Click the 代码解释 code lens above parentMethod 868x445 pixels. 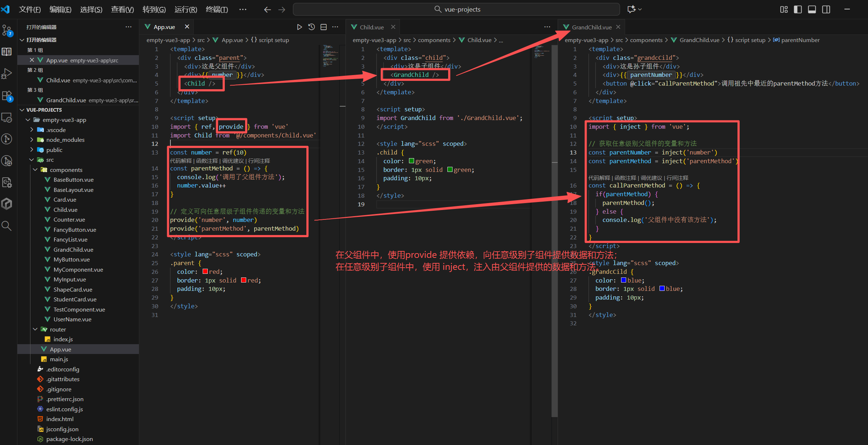(x=181, y=161)
